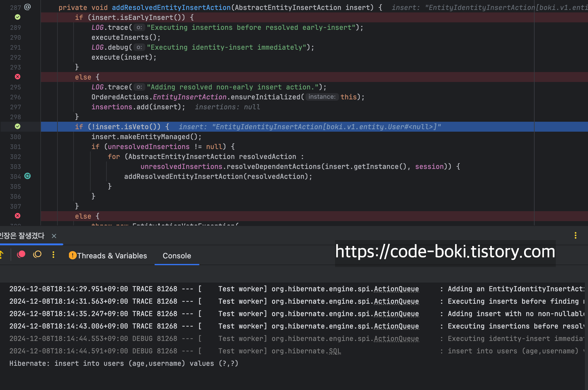This screenshot has height=390, width=588.
Task: Close the 인장은 잘생겼다 debug session tab
Action: 54,236
